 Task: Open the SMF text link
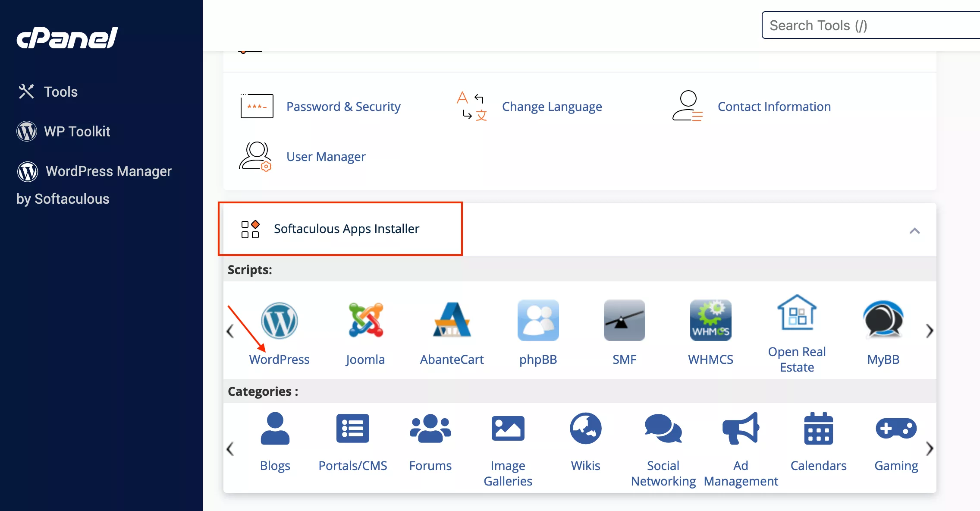click(625, 360)
